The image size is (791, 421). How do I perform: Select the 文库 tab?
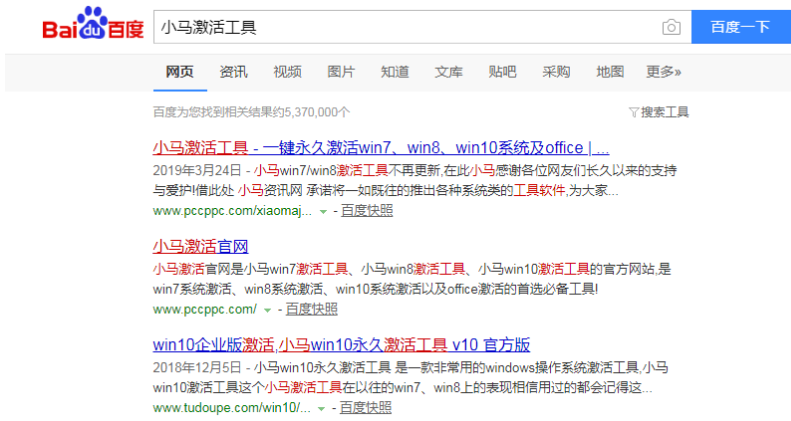pyautogui.click(x=449, y=72)
